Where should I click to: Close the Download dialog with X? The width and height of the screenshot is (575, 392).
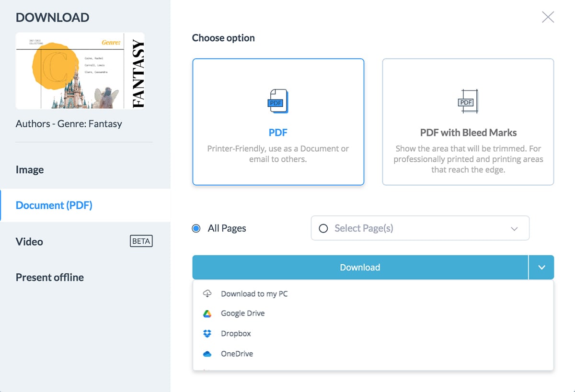548,17
